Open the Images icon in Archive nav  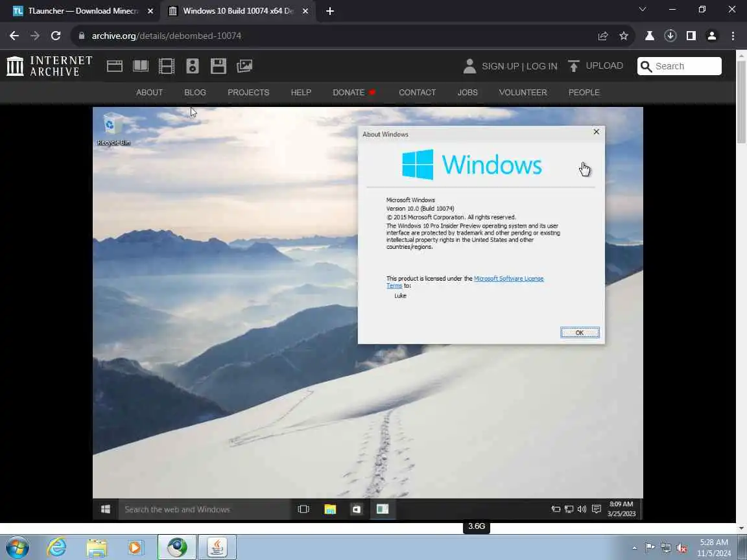244,65
